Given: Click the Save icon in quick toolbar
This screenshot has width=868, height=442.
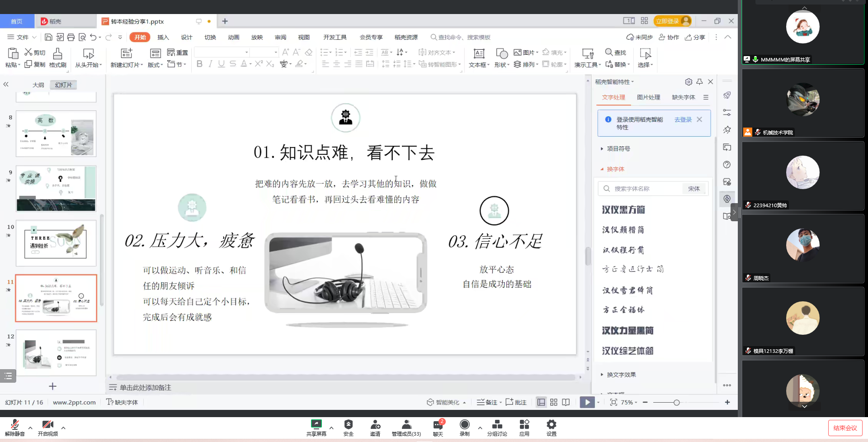Looking at the screenshot, I should 48,37.
